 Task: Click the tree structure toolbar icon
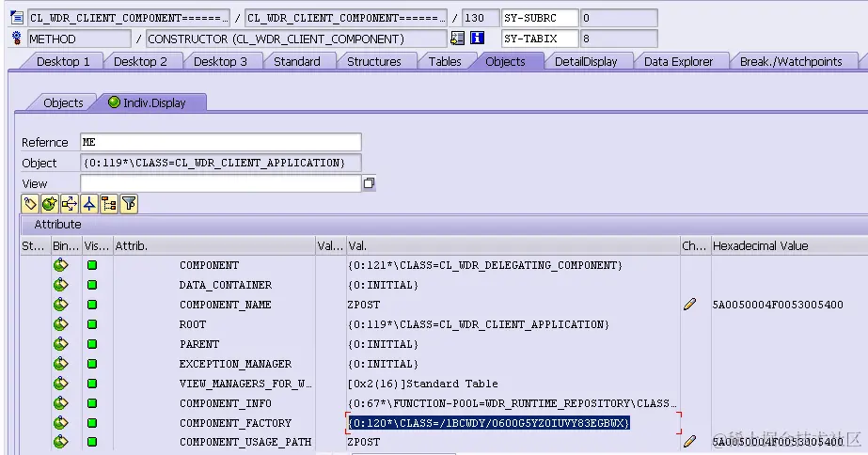click(x=109, y=204)
